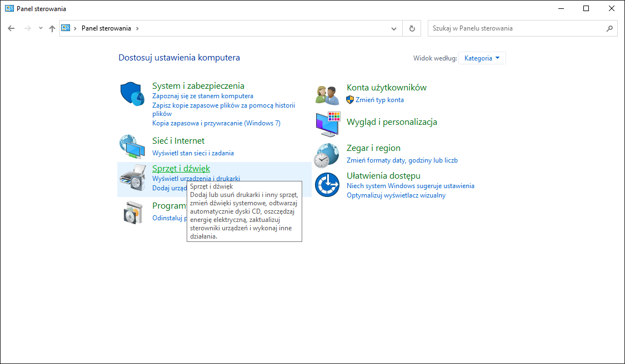Refresh the Panel sterowania view
The height and width of the screenshot is (364, 625).
[412, 28]
